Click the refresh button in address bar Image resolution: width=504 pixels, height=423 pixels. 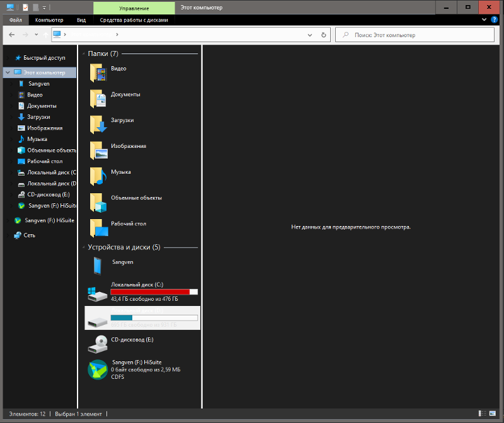(x=324, y=35)
